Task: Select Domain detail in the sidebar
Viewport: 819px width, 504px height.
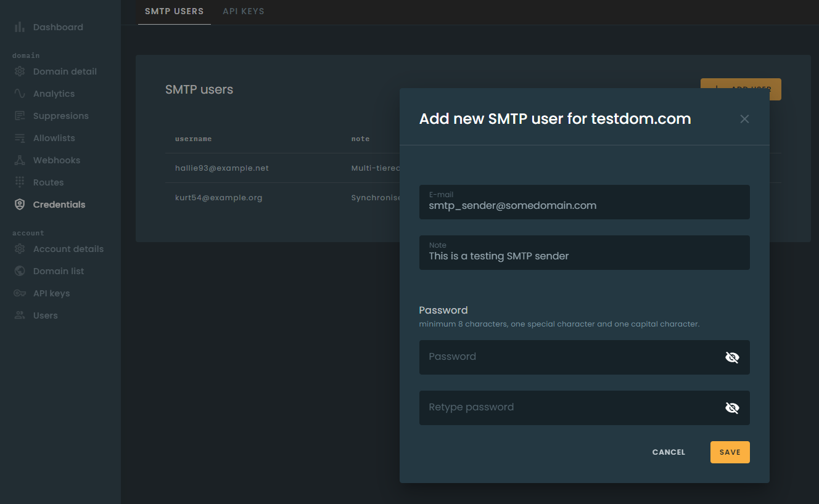Action: 65,71
